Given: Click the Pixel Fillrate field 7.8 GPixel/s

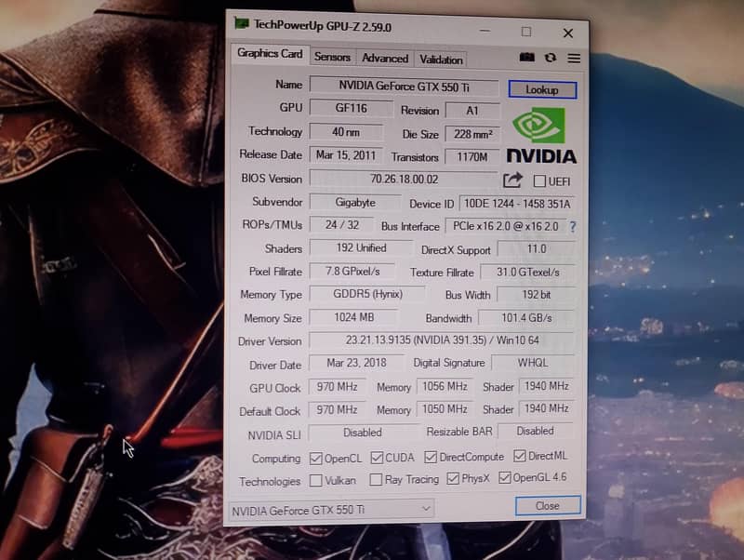Looking at the screenshot, I should (x=352, y=271).
